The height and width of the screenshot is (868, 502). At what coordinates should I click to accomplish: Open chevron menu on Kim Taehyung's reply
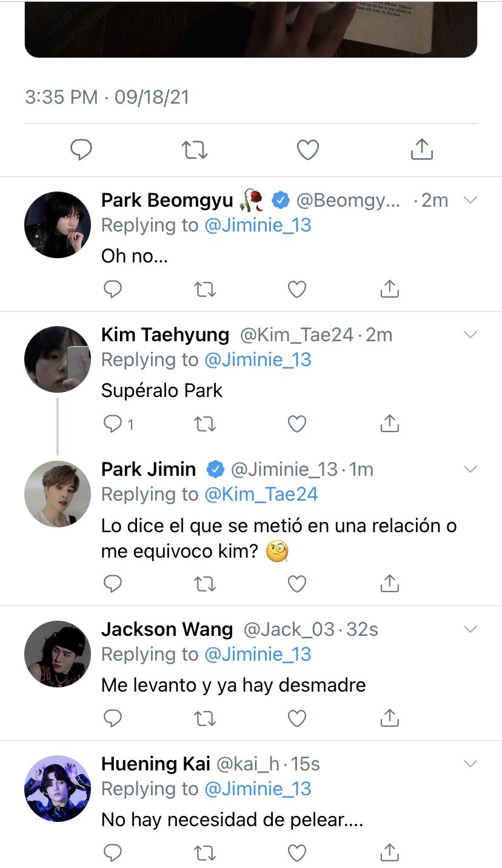tap(470, 335)
